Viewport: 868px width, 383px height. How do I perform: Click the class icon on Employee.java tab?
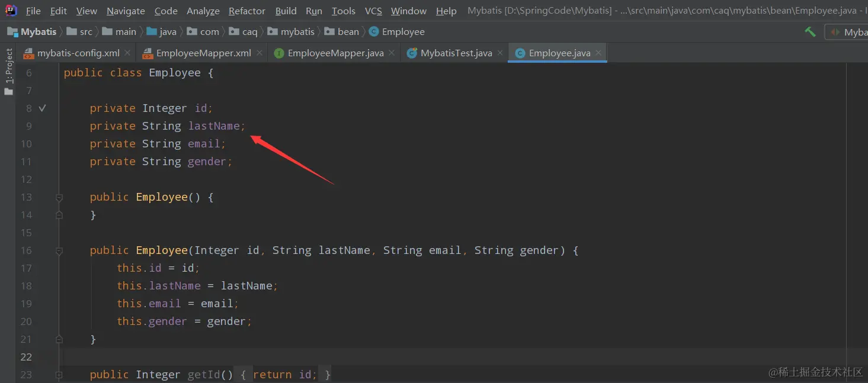520,53
